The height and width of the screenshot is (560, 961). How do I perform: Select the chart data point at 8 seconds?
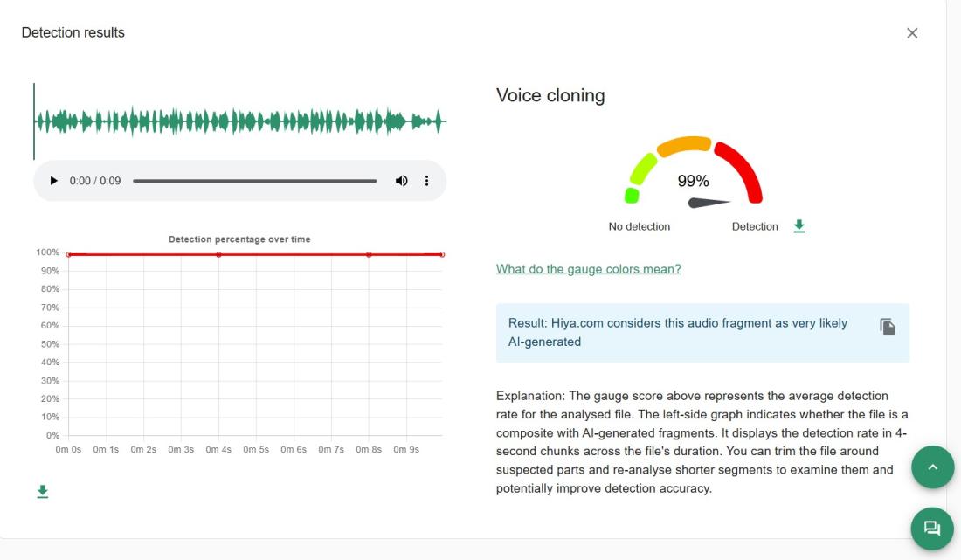pos(369,254)
